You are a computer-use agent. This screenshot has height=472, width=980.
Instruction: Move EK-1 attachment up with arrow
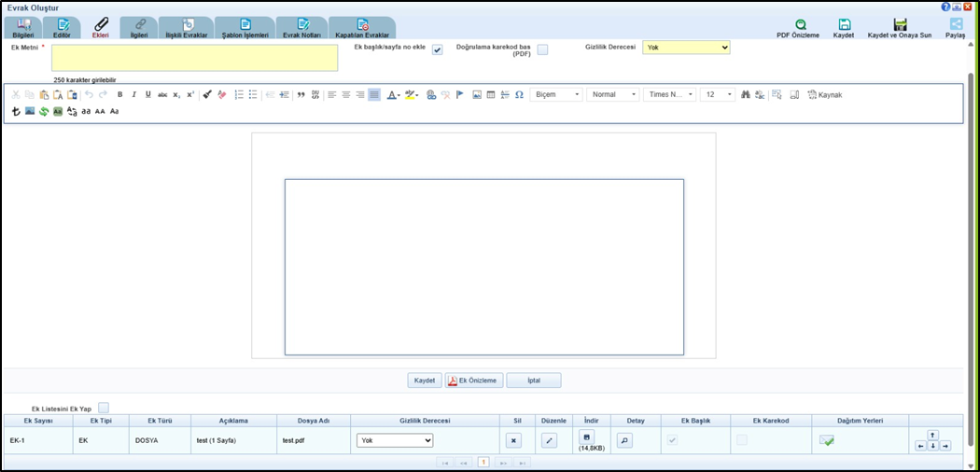tap(932, 435)
